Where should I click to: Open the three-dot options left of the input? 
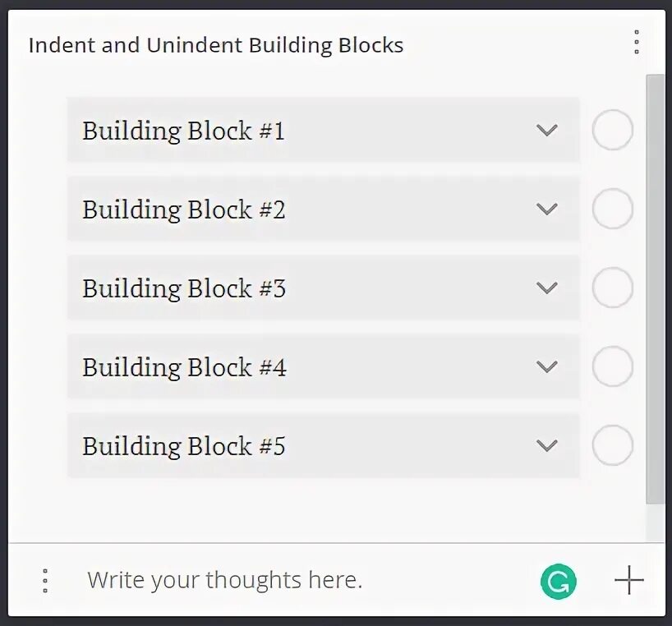[x=45, y=581]
